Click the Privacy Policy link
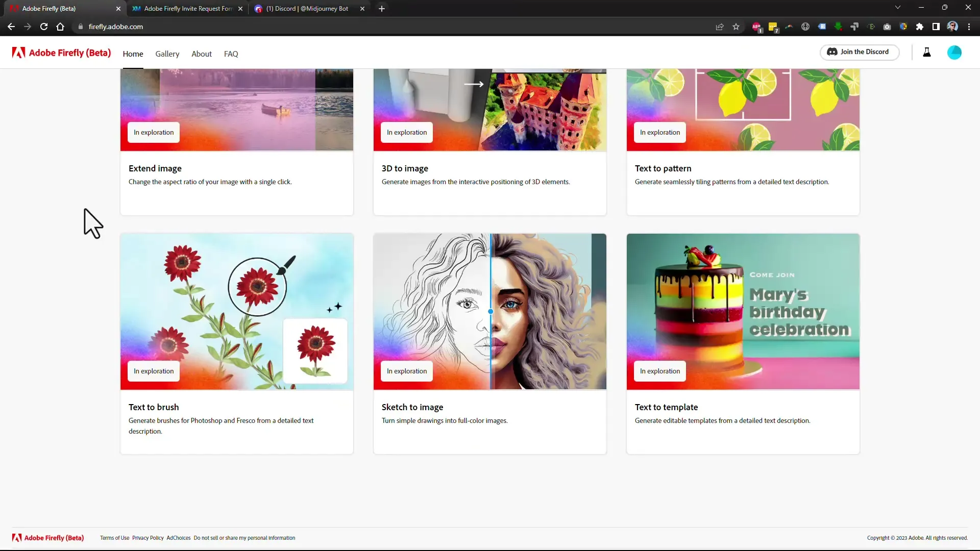This screenshot has height=551, width=980. (x=148, y=538)
